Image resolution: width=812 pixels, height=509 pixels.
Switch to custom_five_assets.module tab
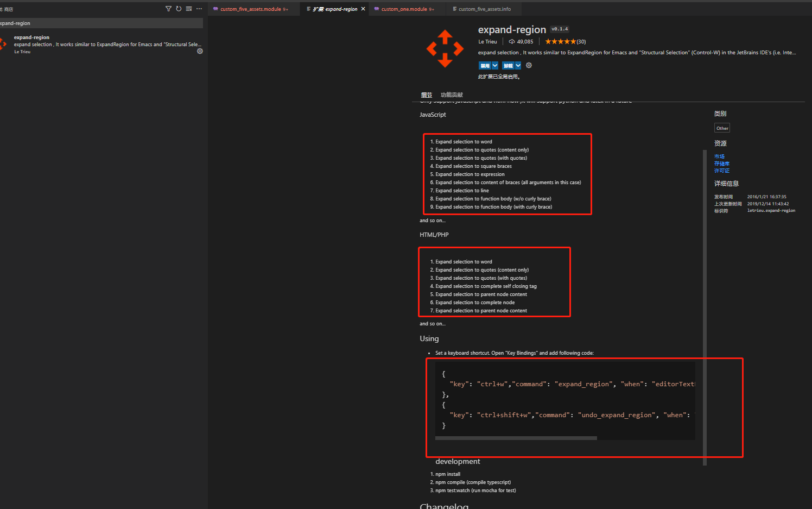pos(250,9)
